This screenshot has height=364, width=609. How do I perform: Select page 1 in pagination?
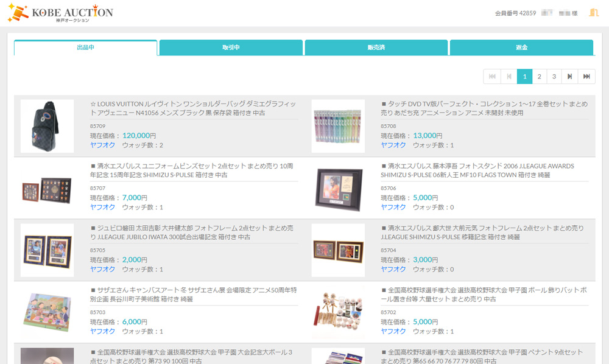[x=524, y=77]
